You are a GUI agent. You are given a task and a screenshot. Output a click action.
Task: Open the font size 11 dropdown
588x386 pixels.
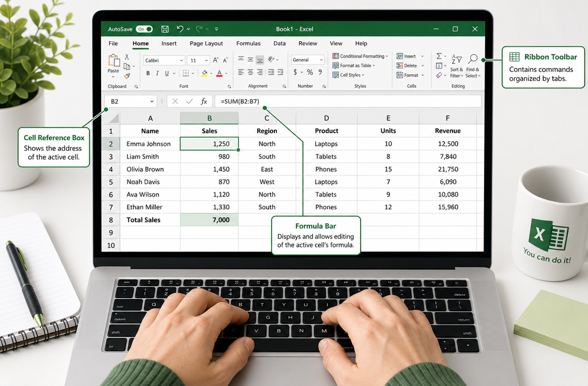[x=206, y=60]
